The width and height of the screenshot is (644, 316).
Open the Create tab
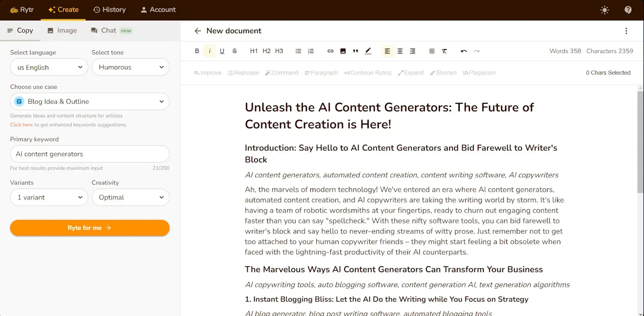(x=63, y=10)
